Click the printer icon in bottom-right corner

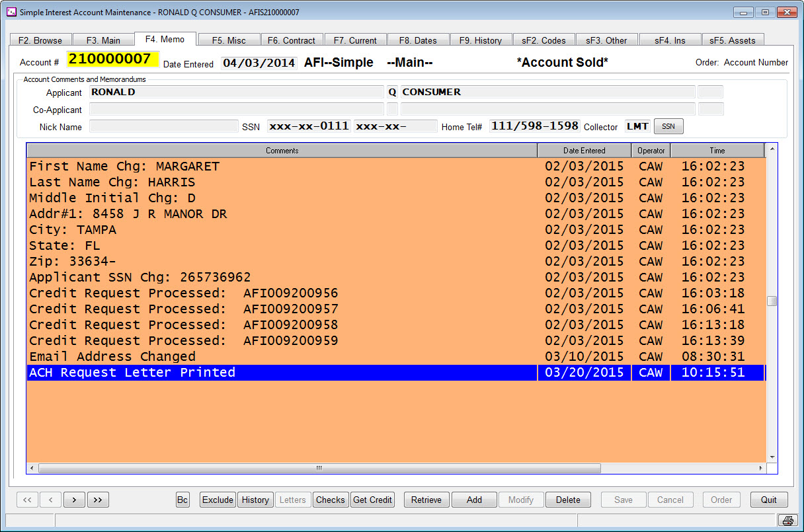(787, 520)
